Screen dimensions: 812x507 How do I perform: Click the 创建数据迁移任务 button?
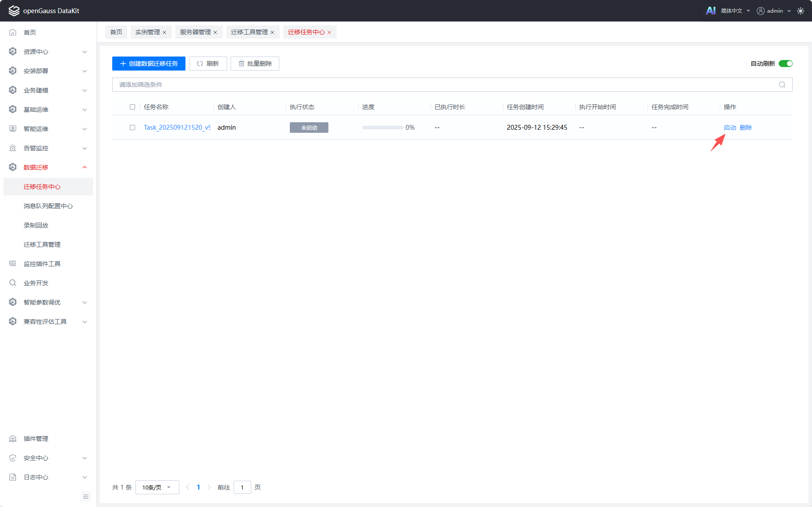point(149,64)
